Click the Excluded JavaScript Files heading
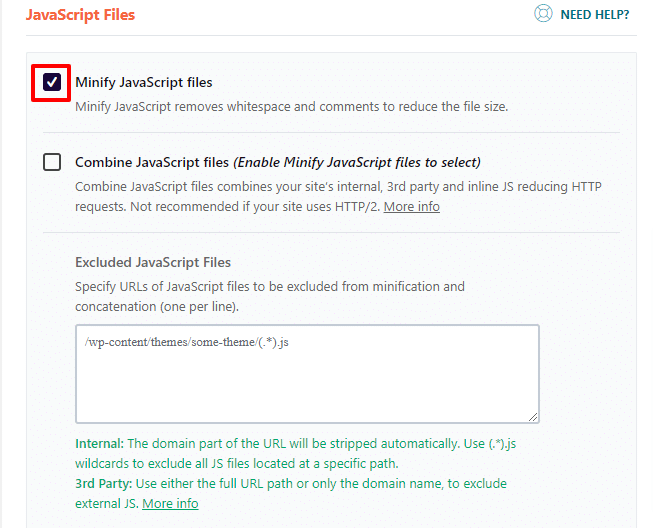Image resolution: width=653 pixels, height=528 pixels. (153, 262)
